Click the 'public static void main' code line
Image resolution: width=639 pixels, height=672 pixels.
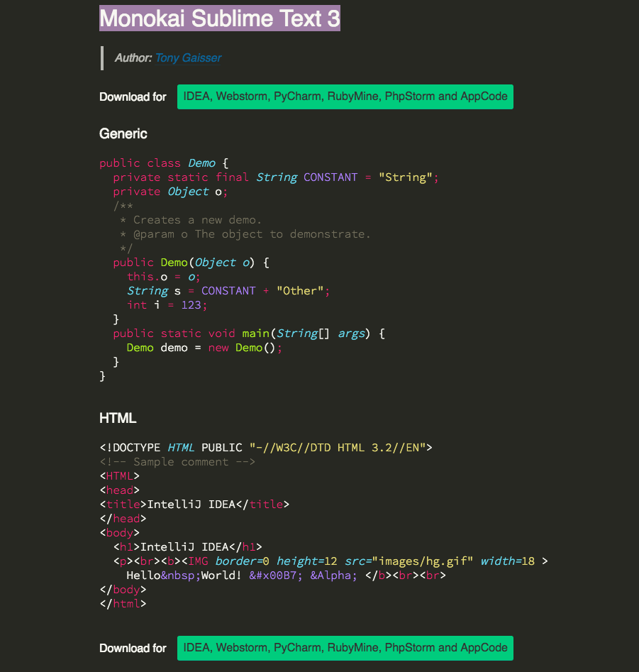(x=249, y=334)
